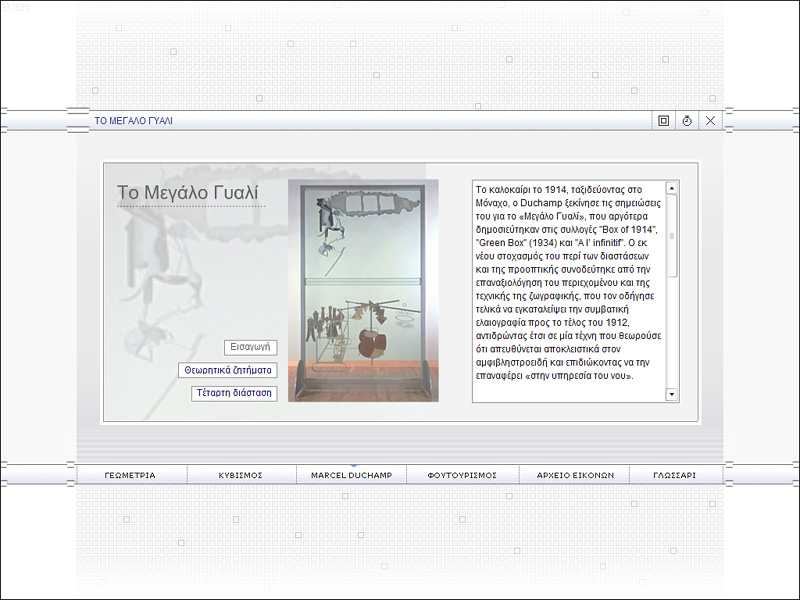Click scroll down arrow in text box

click(672, 394)
